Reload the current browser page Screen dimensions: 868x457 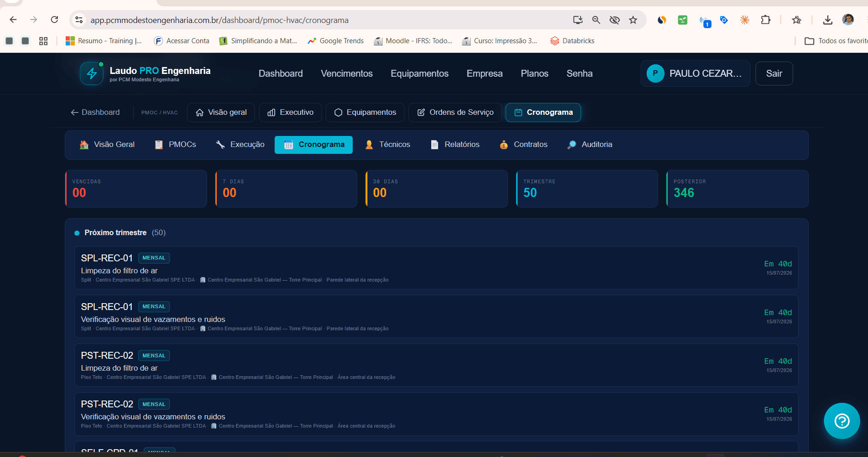(x=55, y=20)
